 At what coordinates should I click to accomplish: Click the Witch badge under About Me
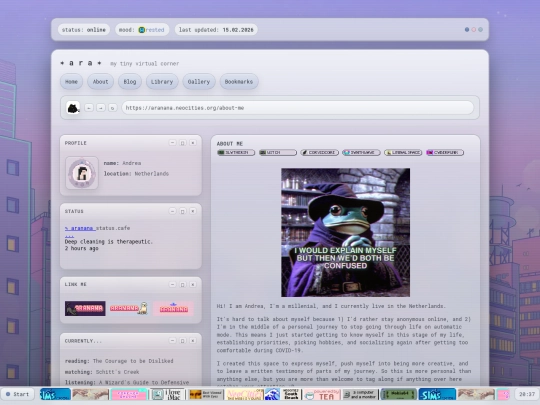[278, 153]
